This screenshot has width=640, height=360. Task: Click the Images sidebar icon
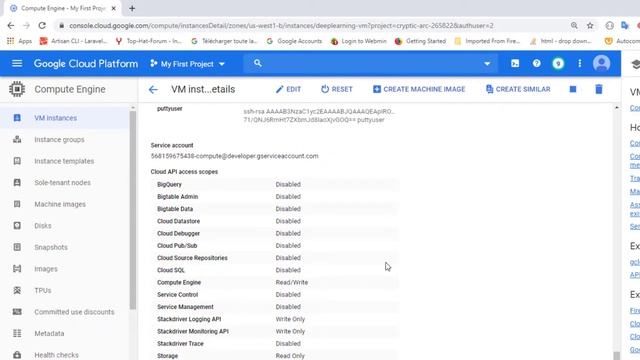[17, 269]
